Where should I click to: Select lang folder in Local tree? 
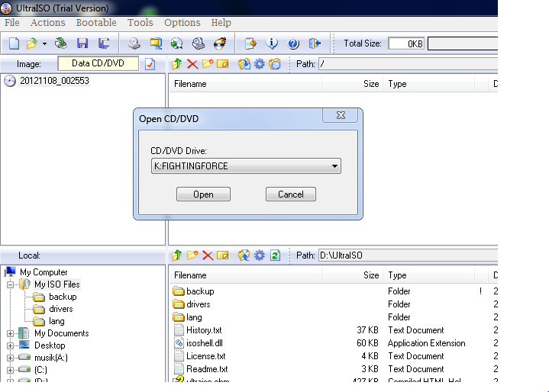57,321
